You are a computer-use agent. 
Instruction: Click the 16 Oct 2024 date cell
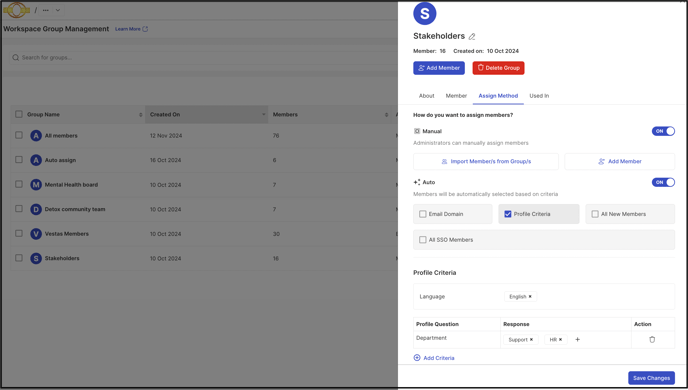coord(165,160)
